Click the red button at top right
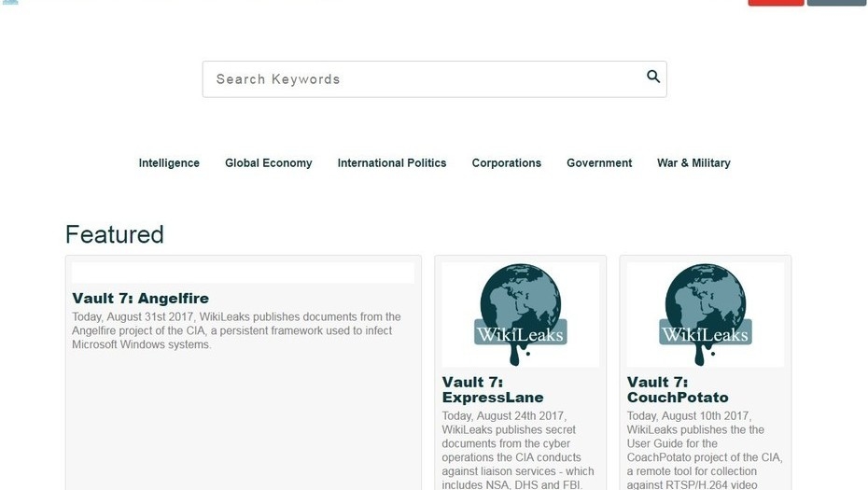868x490 pixels. [x=775, y=3]
